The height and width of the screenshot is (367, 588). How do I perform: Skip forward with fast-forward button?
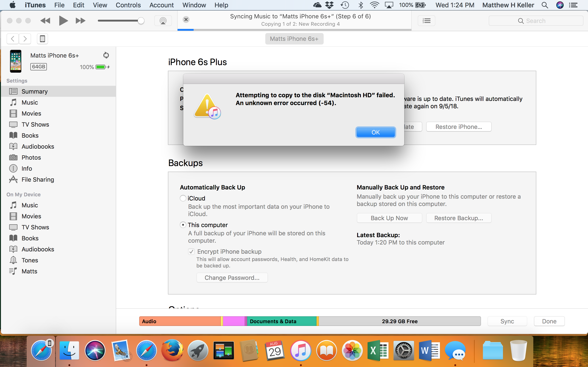[x=80, y=21]
